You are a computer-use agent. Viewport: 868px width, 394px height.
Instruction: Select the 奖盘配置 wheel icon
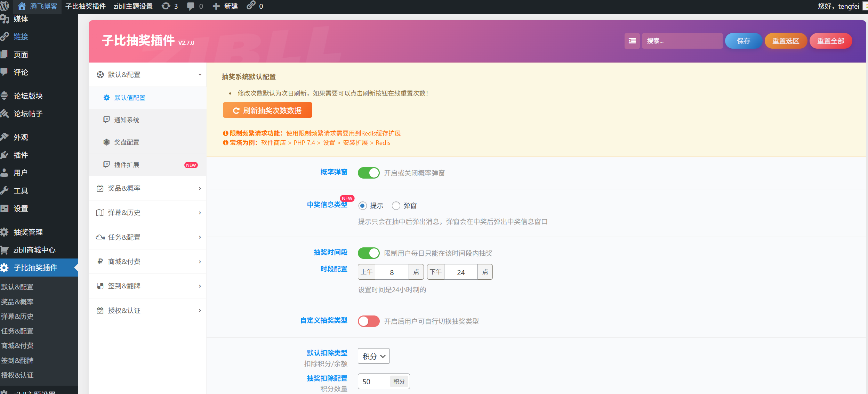pos(106,142)
